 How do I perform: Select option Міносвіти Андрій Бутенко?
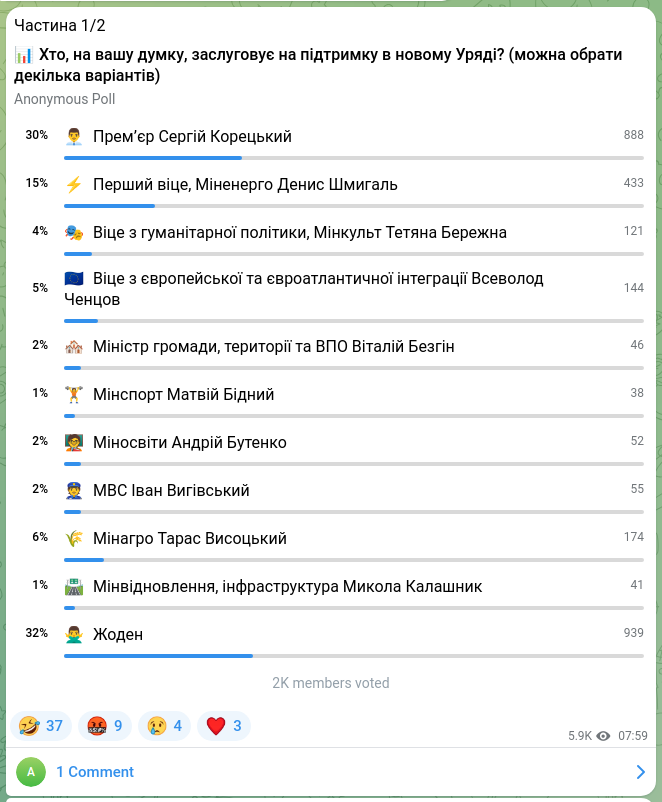point(331,447)
